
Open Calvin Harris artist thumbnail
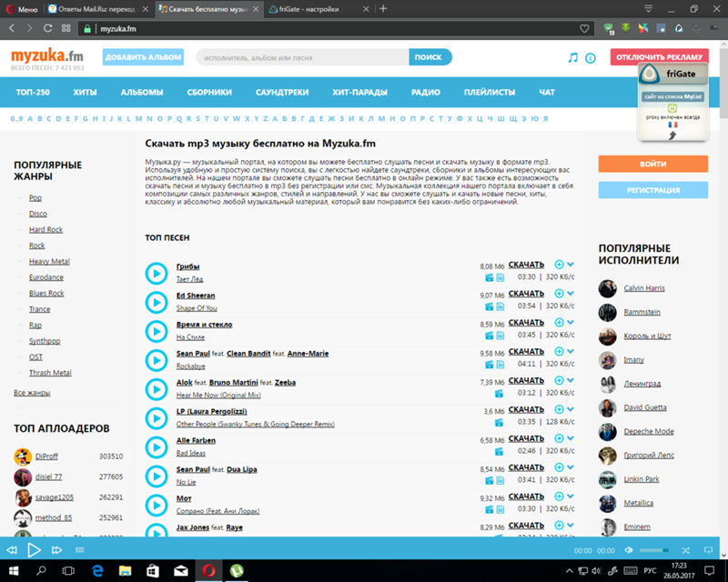pos(607,288)
